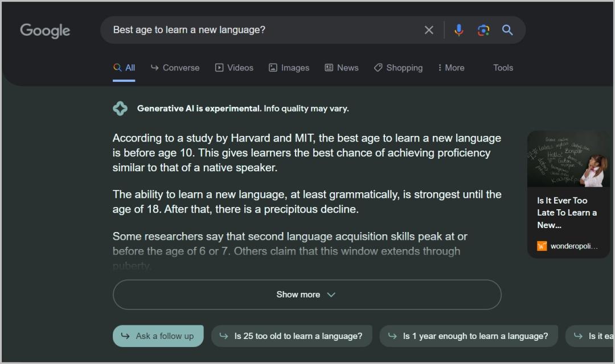Start voice search with microphone icon
The width and height of the screenshot is (615, 364).
click(x=458, y=30)
